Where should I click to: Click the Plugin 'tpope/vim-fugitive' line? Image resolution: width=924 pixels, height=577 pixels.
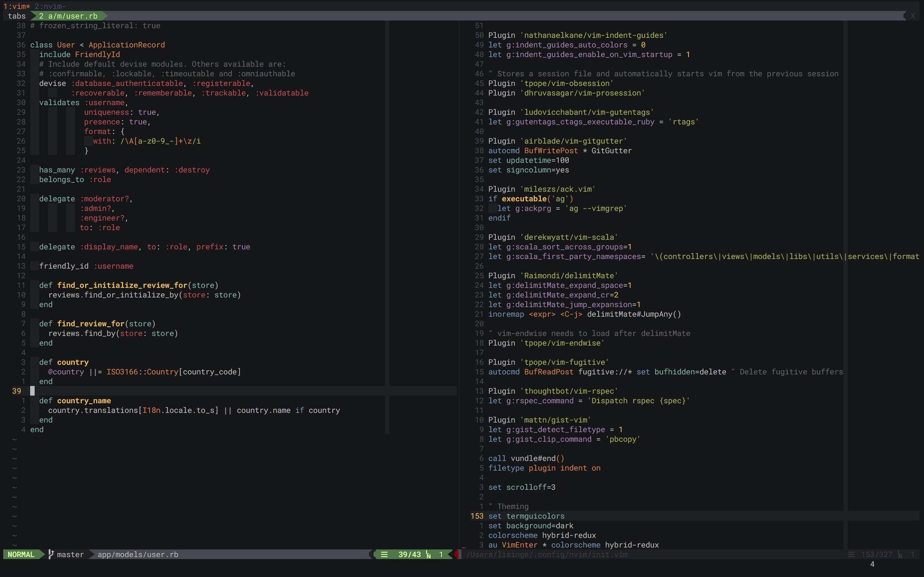click(548, 362)
